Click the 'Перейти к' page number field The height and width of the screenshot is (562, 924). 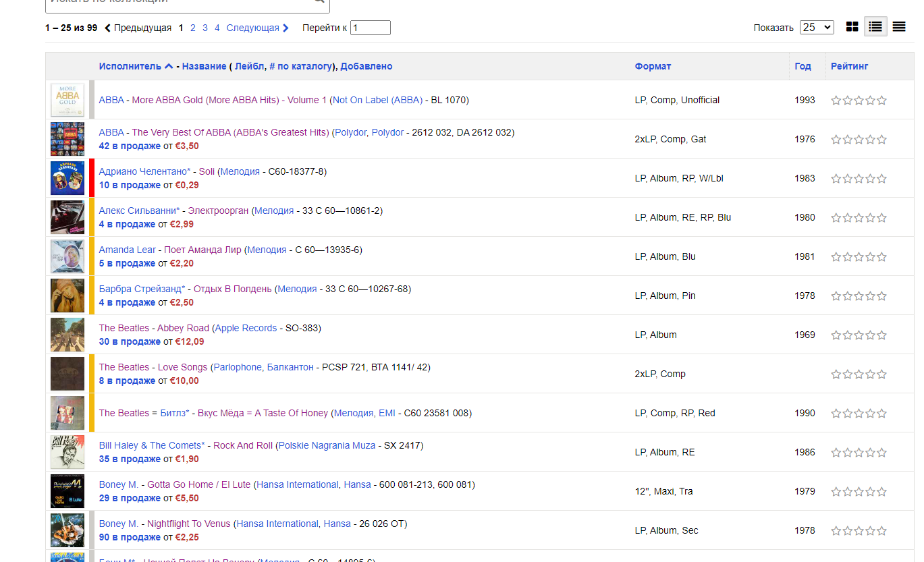[370, 28]
